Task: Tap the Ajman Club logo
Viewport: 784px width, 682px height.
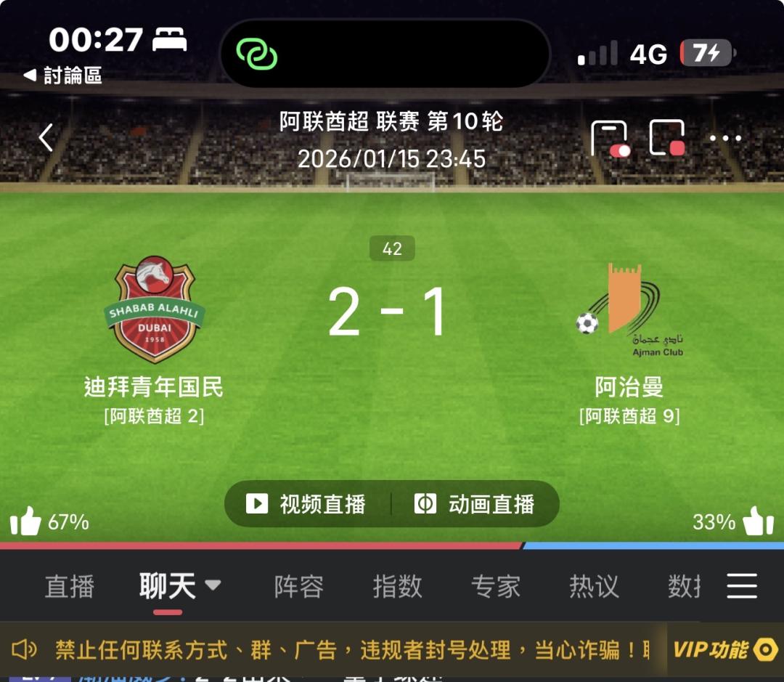Action: 629,310
